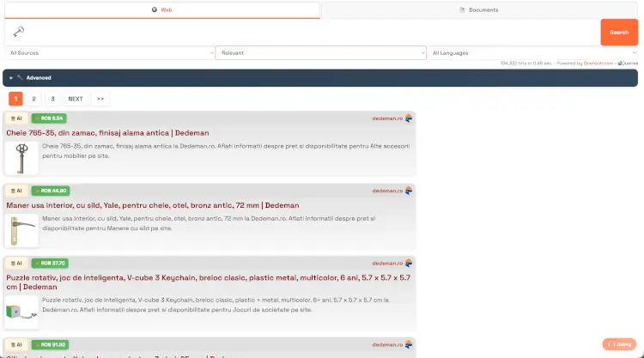Click the dedeman.ro favicon on first result
The image size is (644, 358).
click(409, 118)
